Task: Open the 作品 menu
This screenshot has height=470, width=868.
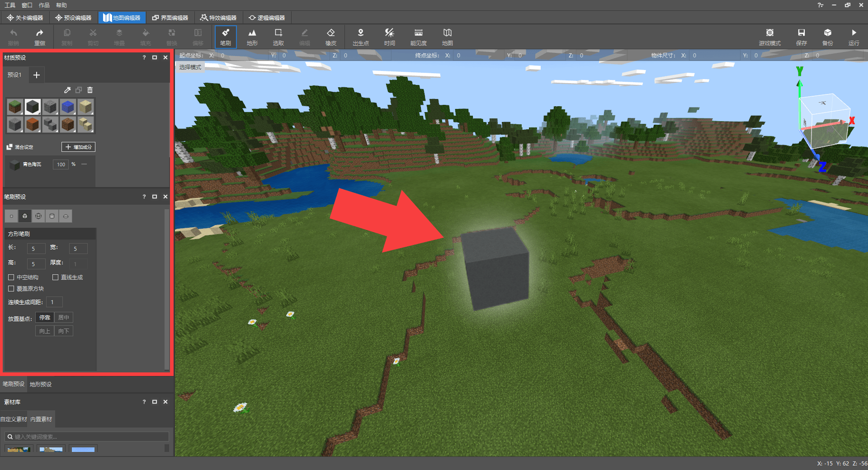Action: tap(44, 5)
